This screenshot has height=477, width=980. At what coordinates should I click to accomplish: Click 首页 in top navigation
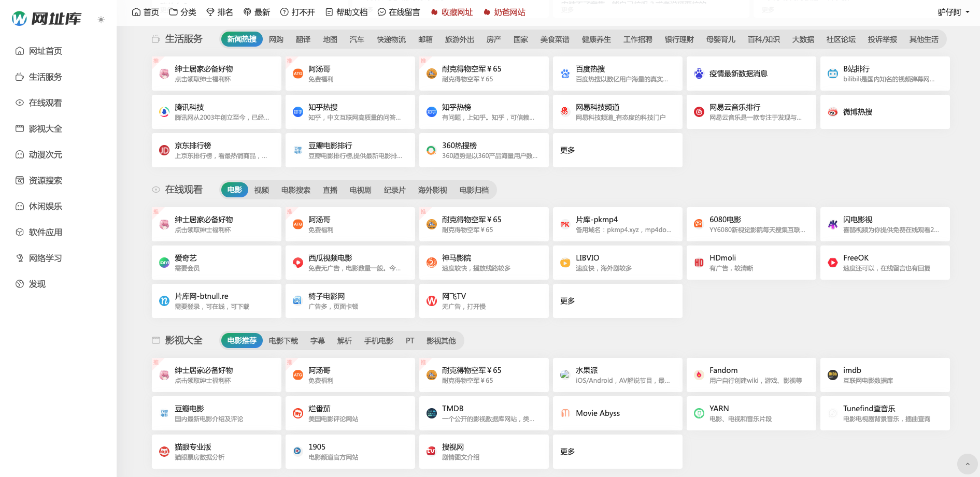tap(146, 12)
